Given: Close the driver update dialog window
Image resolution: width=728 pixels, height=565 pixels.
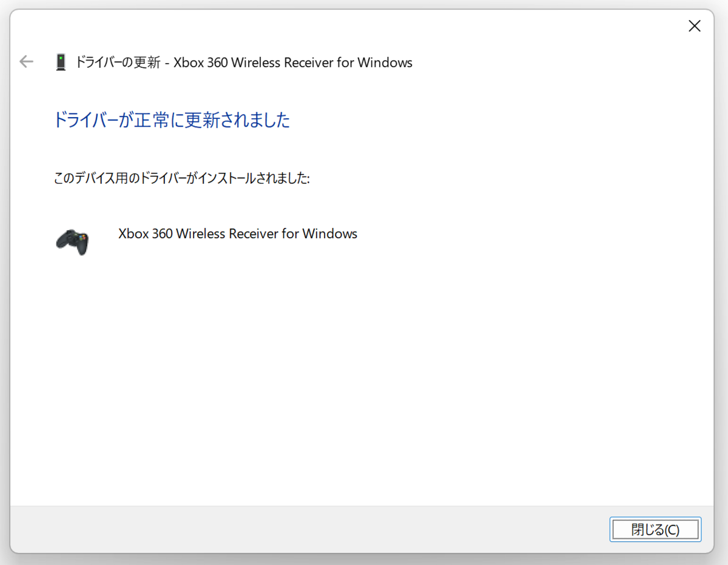Looking at the screenshot, I should 694,26.
